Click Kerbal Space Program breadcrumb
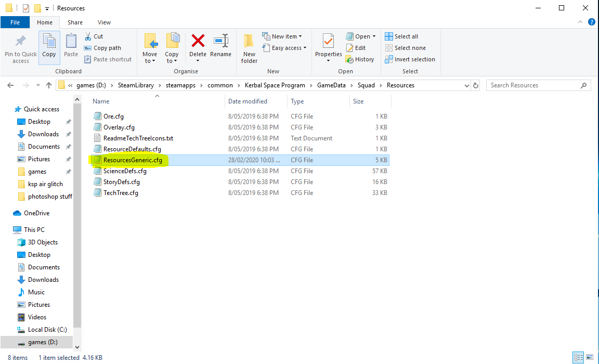This screenshot has height=364, width=599. pos(275,85)
